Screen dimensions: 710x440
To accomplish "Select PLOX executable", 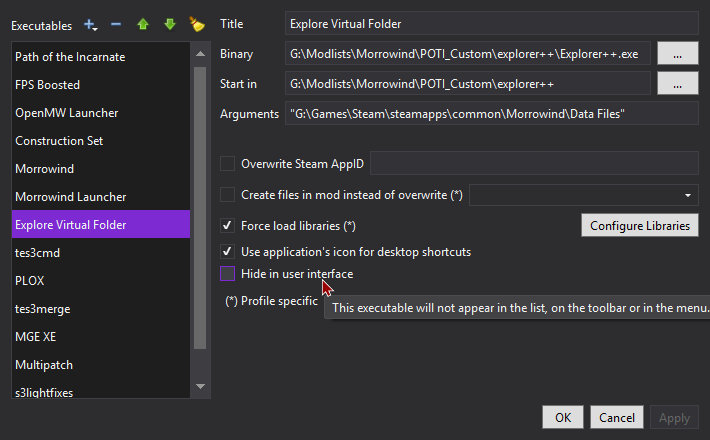I will point(101,281).
